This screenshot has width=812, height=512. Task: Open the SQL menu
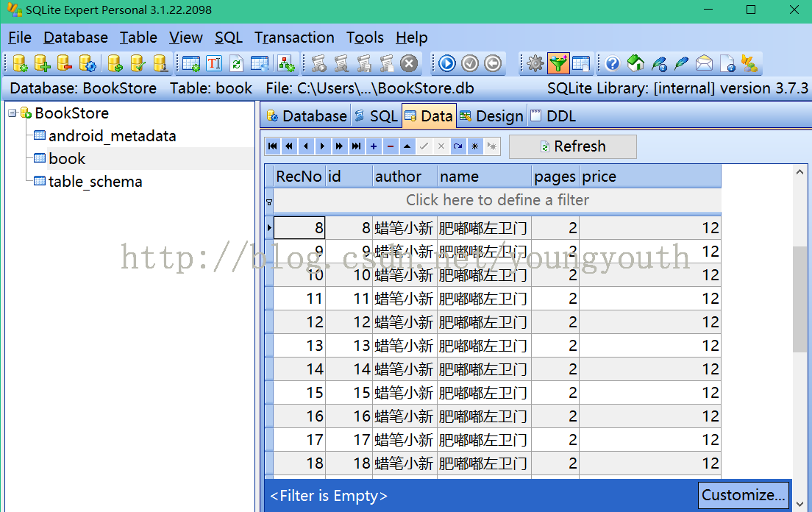coord(228,38)
